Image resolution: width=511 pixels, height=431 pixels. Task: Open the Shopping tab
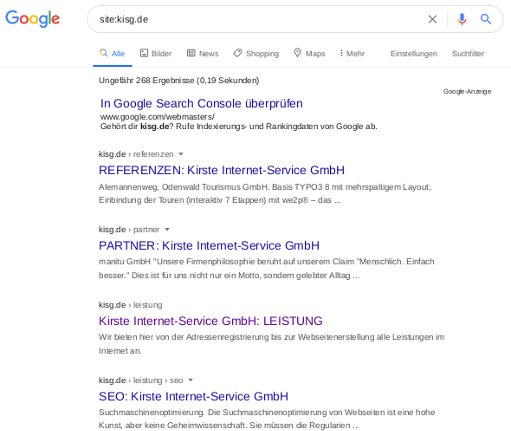256,53
